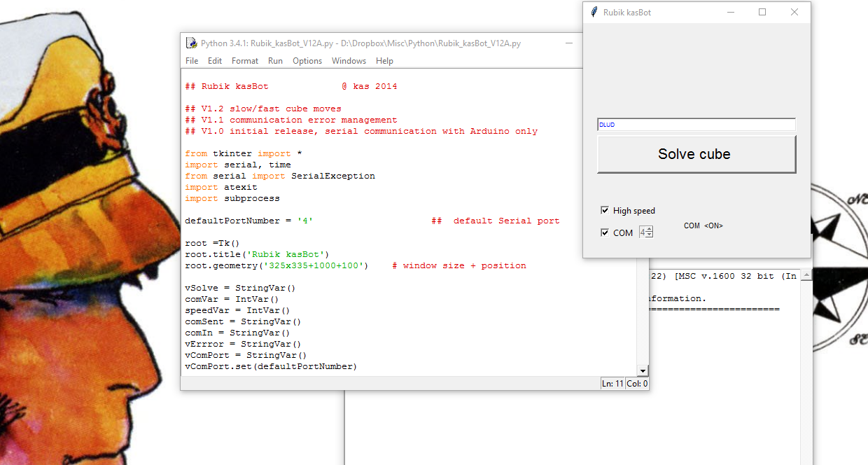Viewport: 868px width, 465px height.
Task: Click the 'vSolve = StringVar()' line
Action: pyautogui.click(x=241, y=288)
